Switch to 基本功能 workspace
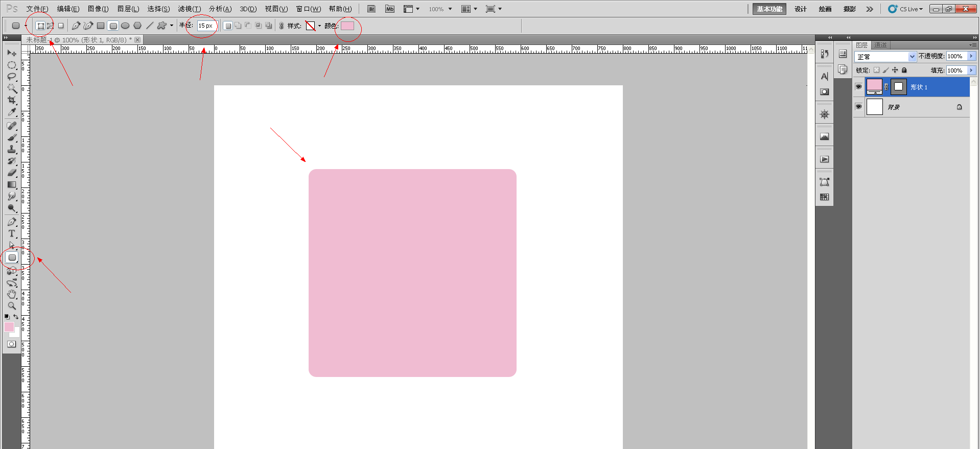980x449 pixels. click(769, 9)
